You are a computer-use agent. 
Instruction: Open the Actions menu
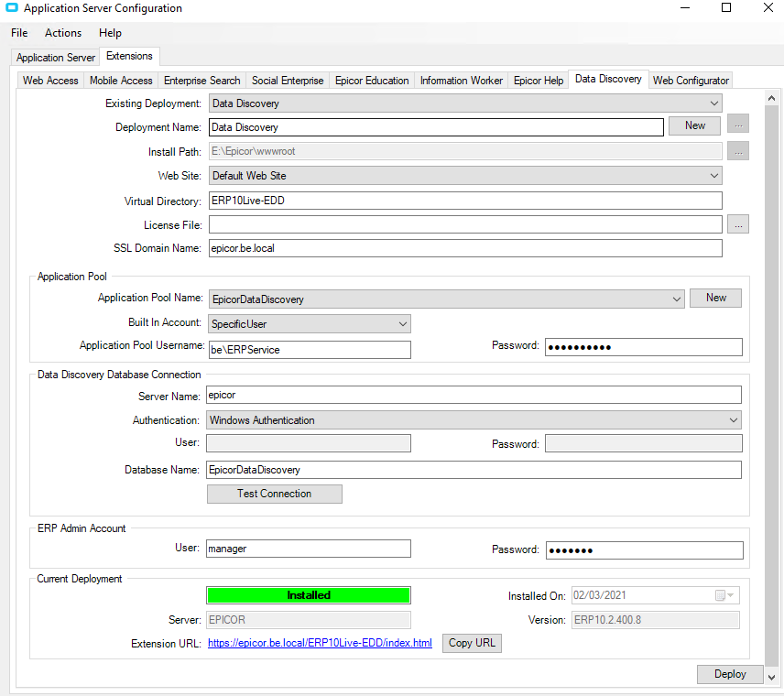pyautogui.click(x=63, y=33)
